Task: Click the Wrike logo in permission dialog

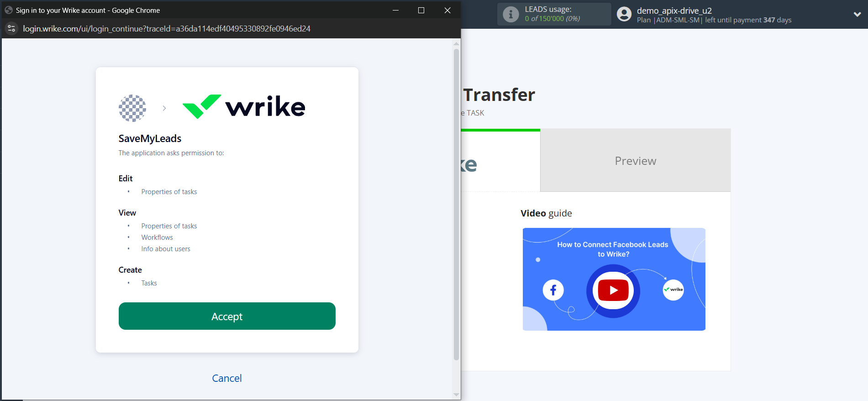Action: (244, 107)
